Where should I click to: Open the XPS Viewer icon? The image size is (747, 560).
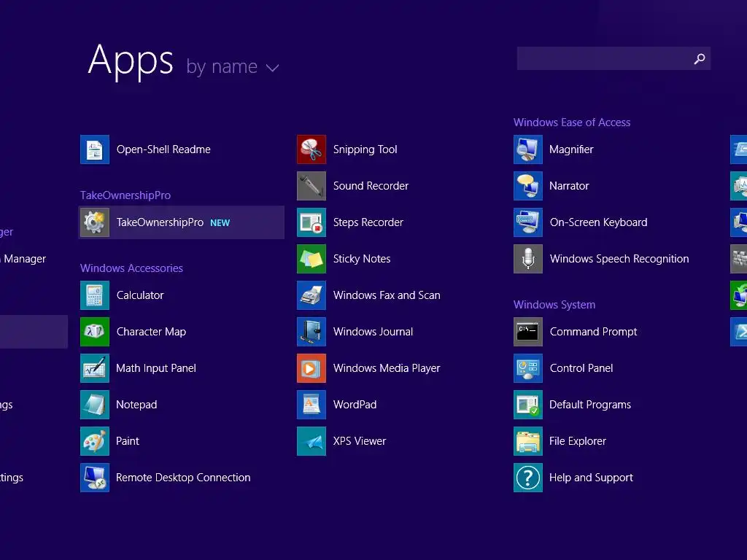311,441
